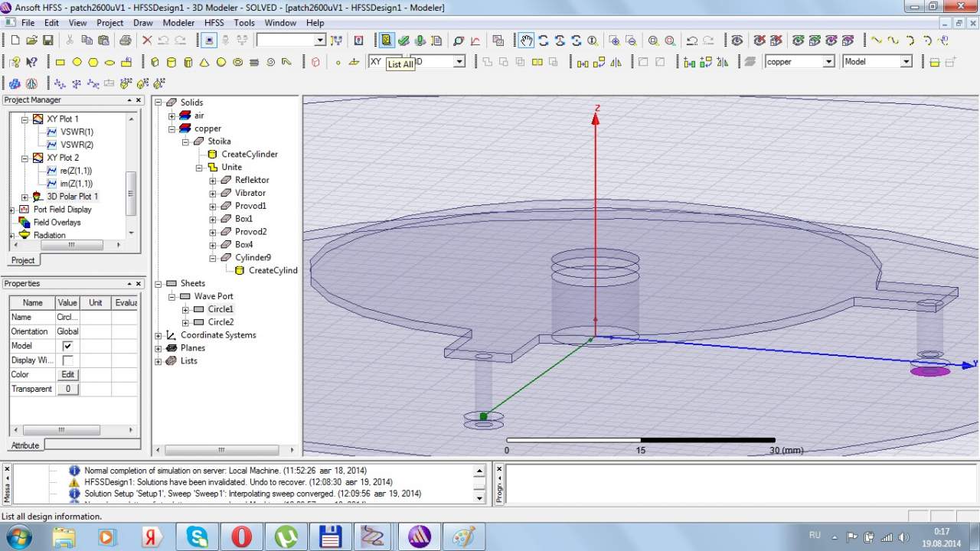980x551 pixels.
Task: Switch to the Attribute tab
Action: tap(25, 445)
